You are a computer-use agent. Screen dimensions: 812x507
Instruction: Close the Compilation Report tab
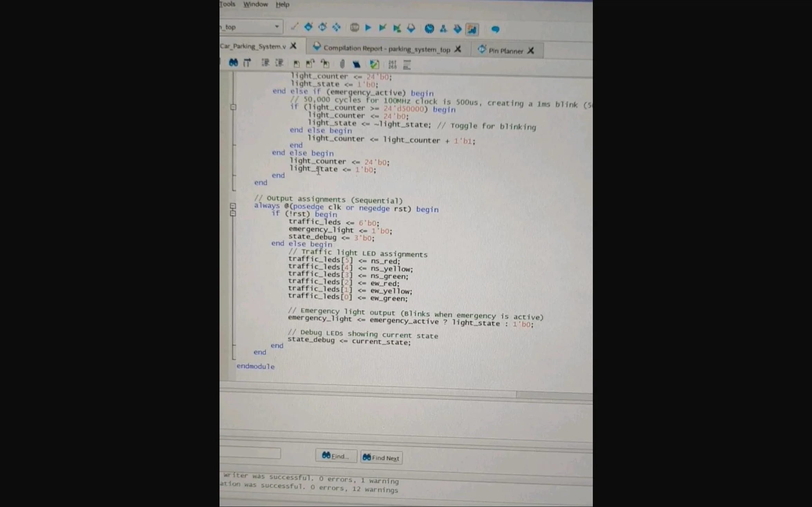(458, 49)
